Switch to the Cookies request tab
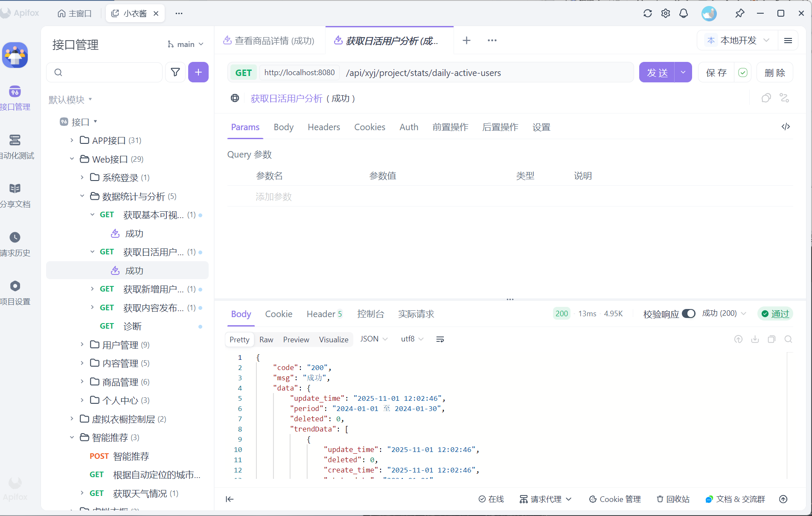The width and height of the screenshot is (812, 516). pos(370,127)
